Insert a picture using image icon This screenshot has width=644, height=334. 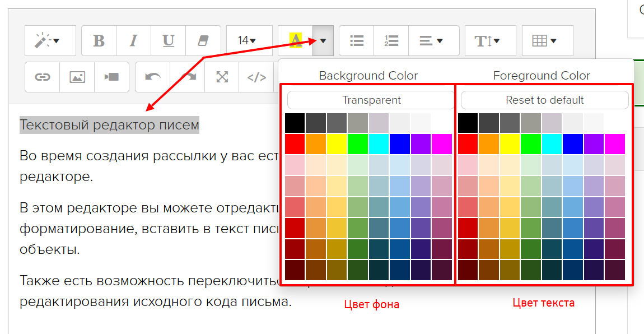point(77,77)
